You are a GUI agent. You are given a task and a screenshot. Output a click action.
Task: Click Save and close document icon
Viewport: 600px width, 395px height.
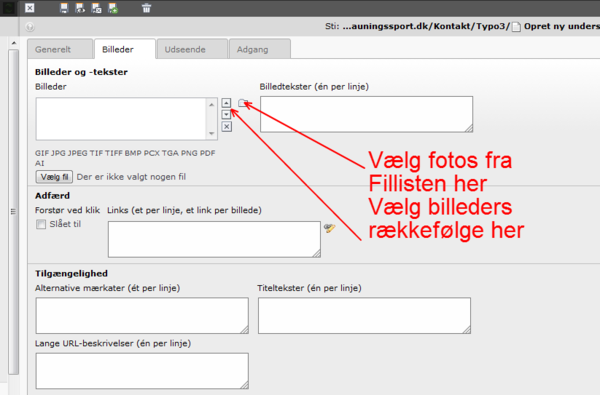[x=97, y=8]
